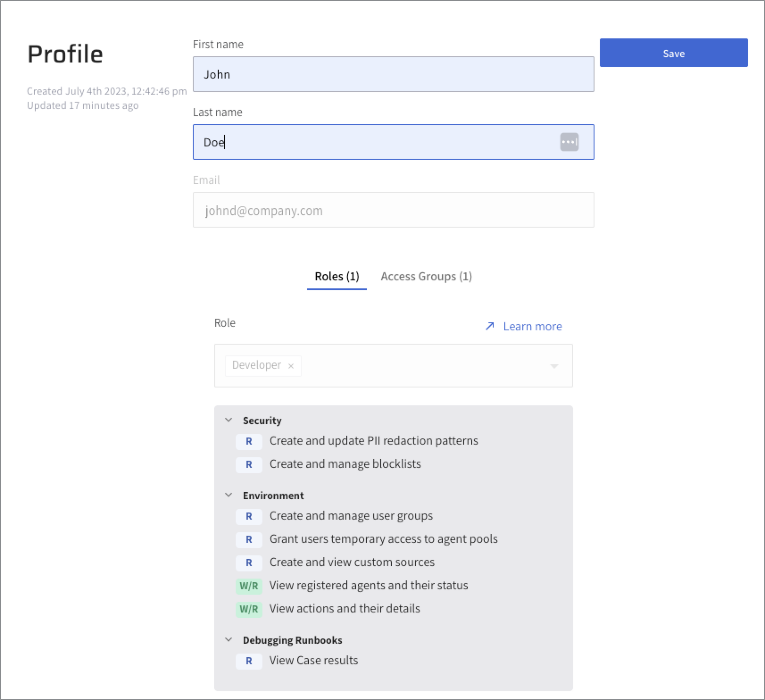Collapse the Debugging Runbooks section
The image size is (765, 700).
click(229, 640)
